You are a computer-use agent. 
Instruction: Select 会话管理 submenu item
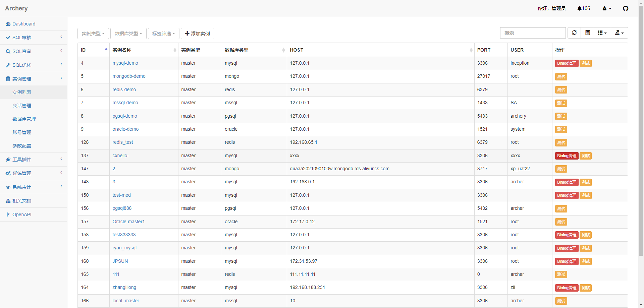pyautogui.click(x=34, y=106)
